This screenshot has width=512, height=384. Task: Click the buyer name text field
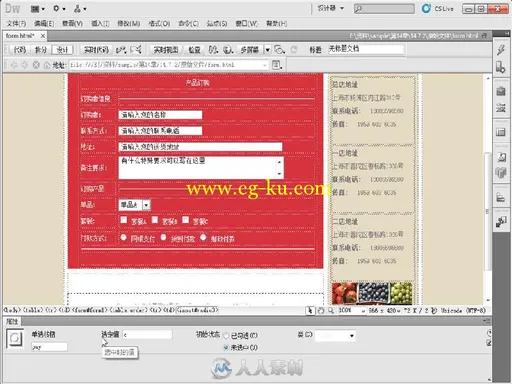160,115
